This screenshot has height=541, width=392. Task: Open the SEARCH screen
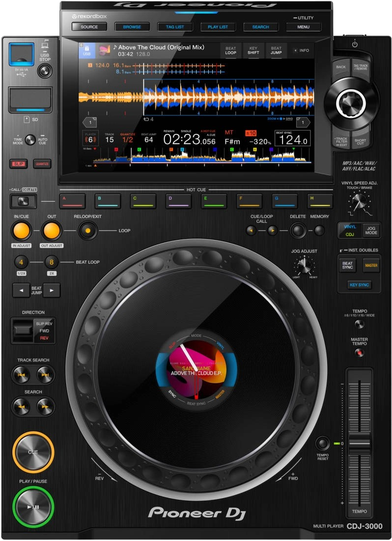click(x=260, y=27)
